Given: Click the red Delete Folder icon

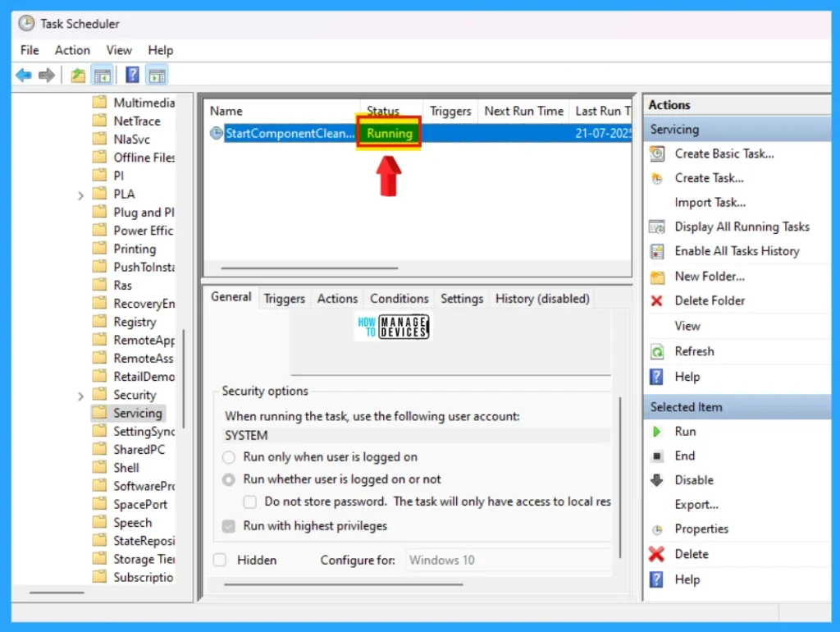Looking at the screenshot, I should tap(656, 300).
